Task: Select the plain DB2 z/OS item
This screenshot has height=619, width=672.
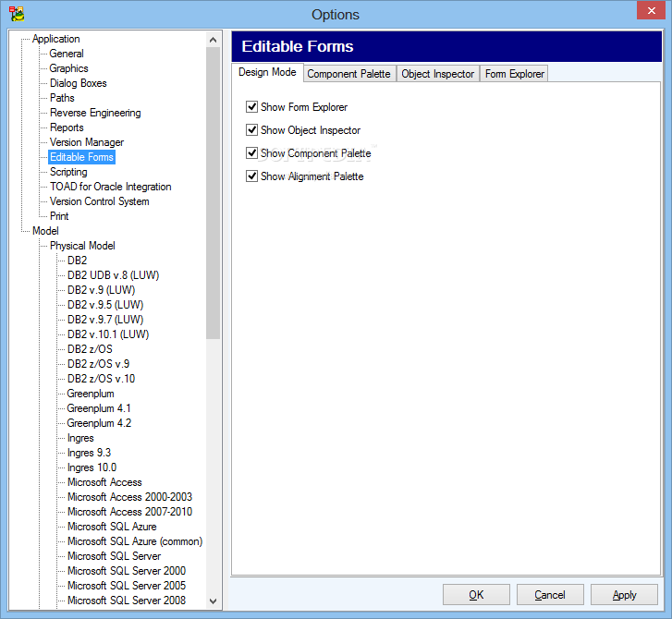Action: 90,349
